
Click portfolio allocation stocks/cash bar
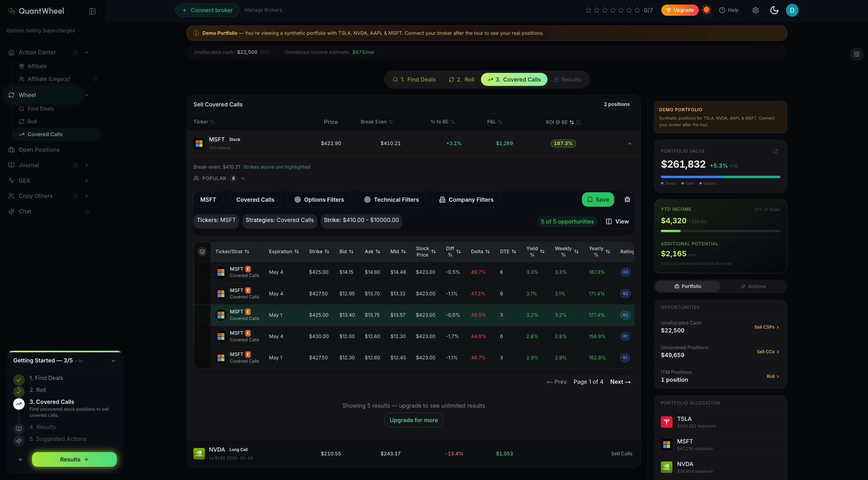tap(720, 177)
